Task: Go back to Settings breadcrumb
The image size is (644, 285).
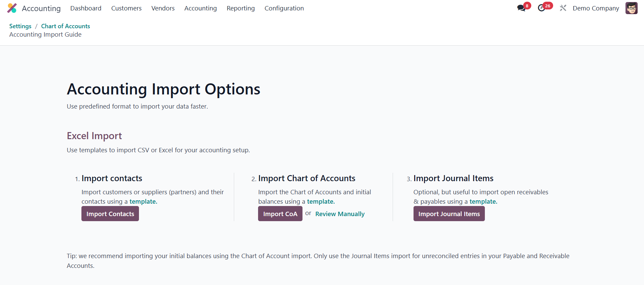Action: tap(20, 26)
